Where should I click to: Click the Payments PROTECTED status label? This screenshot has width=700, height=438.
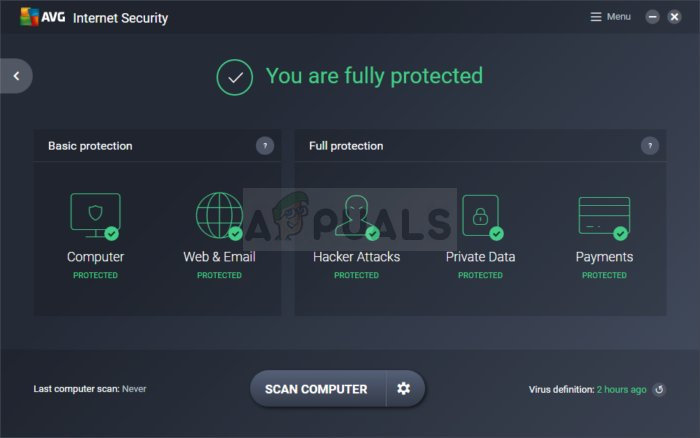604,275
